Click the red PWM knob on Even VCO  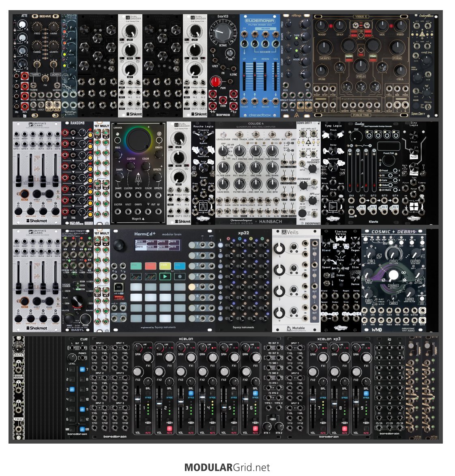coord(215,82)
